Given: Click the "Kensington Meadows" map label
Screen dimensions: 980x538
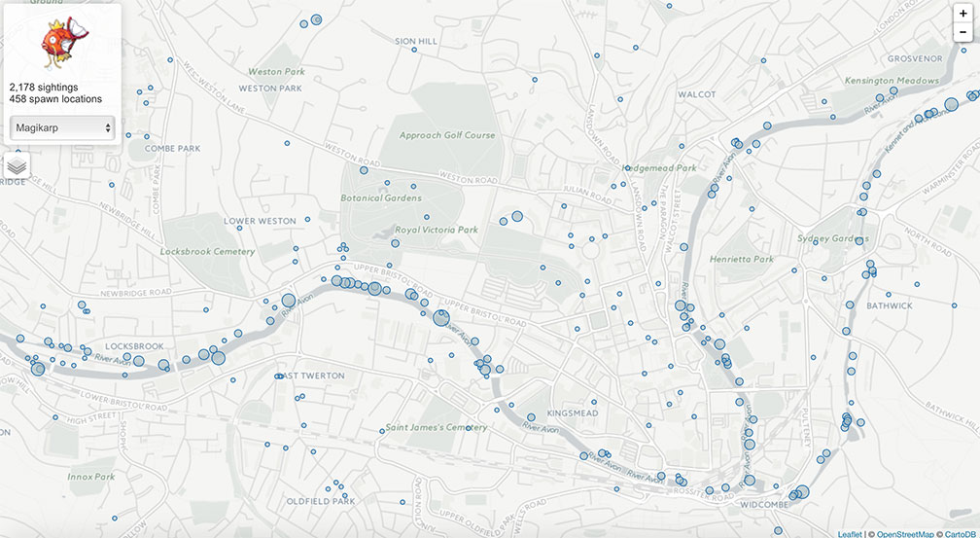Looking at the screenshot, I should 892,81.
